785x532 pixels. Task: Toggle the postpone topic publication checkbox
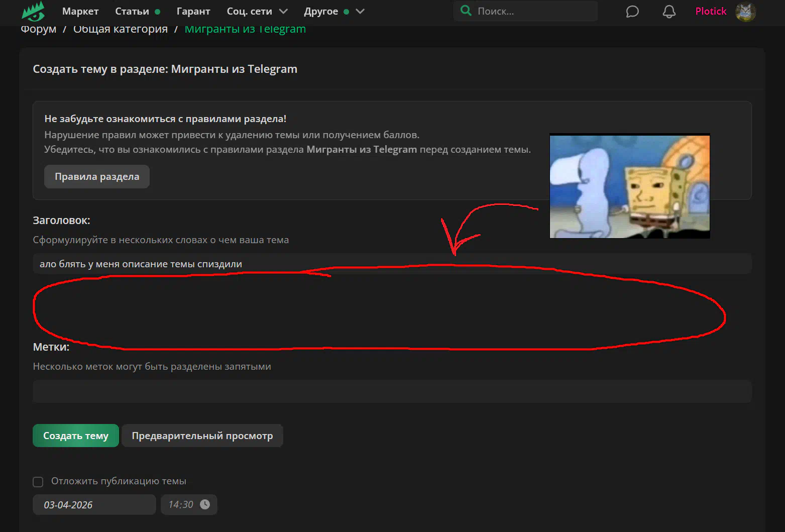click(x=38, y=482)
